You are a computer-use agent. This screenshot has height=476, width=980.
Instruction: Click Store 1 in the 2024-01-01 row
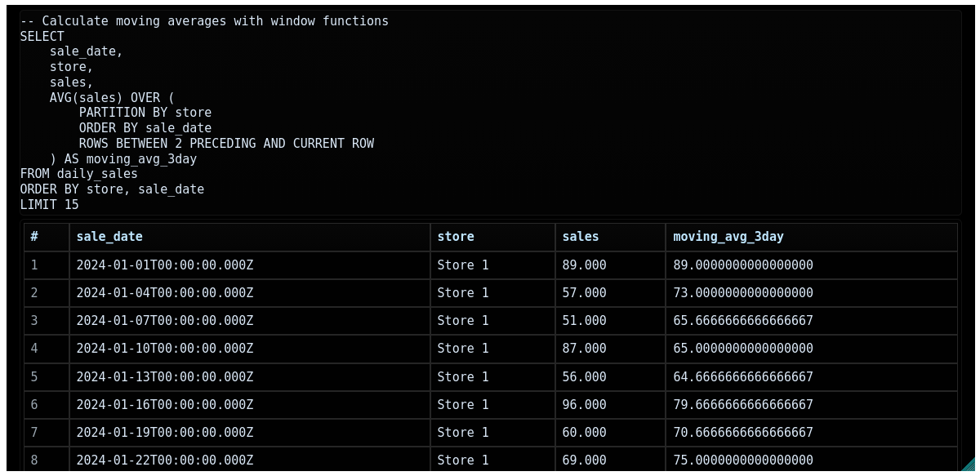tap(492, 265)
